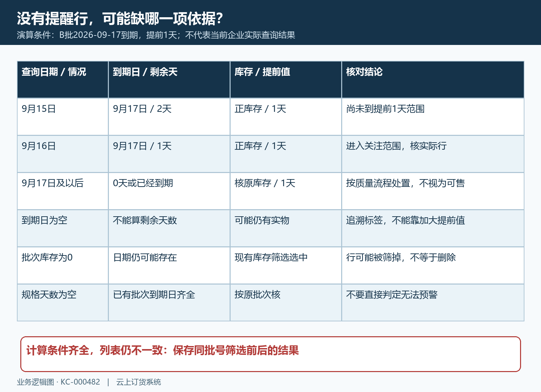This screenshot has height=392, width=541.
Task: Click the '核对结论' column header
Action: (x=433, y=80)
